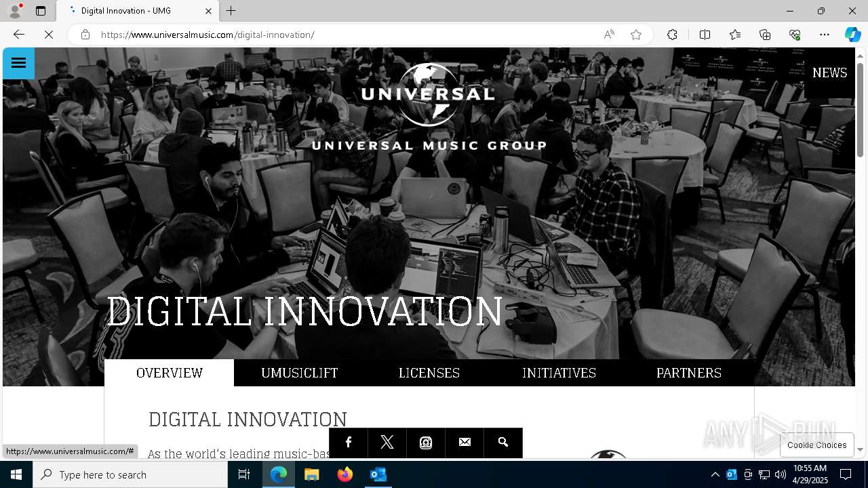The height and width of the screenshot is (488, 868).
Task: Open the NEWS link at top right
Action: [x=829, y=73]
